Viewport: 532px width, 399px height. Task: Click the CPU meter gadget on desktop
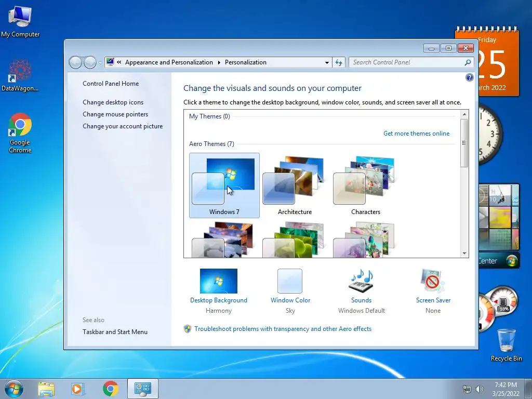[499, 307]
